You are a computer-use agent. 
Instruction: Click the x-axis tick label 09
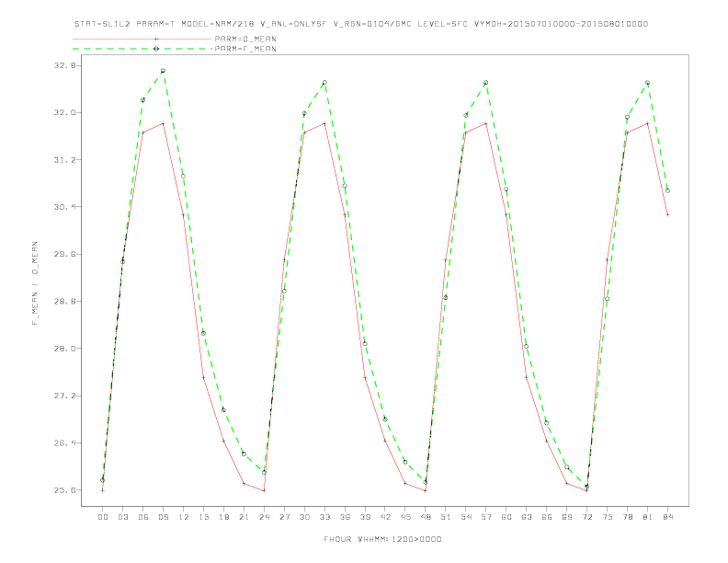click(x=163, y=517)
